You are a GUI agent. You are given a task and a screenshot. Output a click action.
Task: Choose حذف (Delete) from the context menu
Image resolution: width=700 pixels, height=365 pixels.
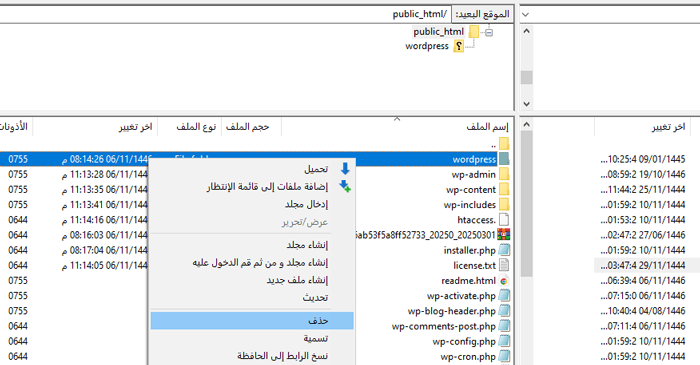click(x=252, y=320)
